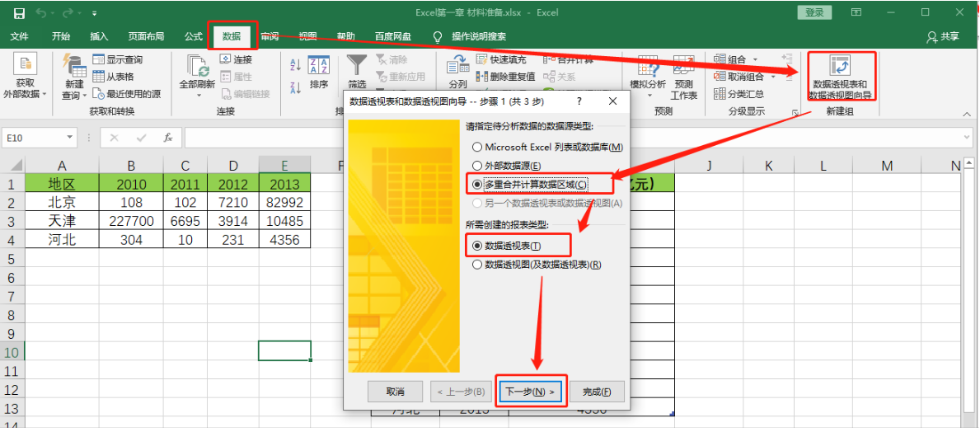Click 删除重复值 remove duplicates
980x432 pixels.
point(505,77)
